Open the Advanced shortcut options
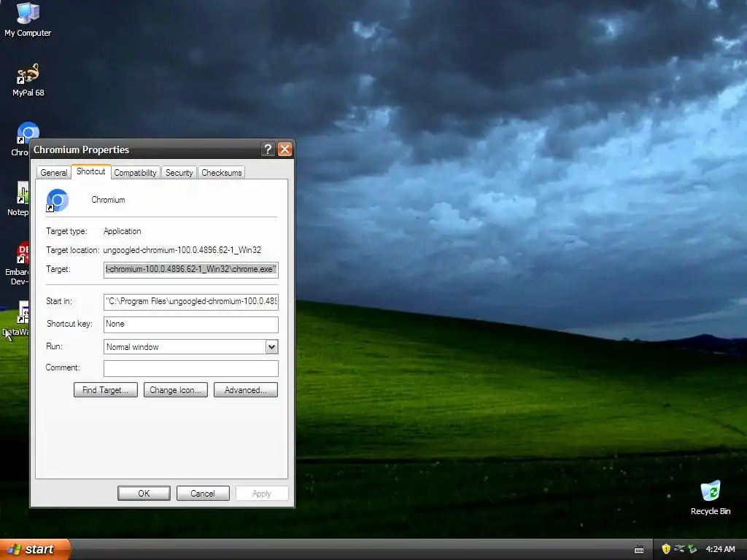Viewport: 747px width, 560px height. tap(246, 390)
